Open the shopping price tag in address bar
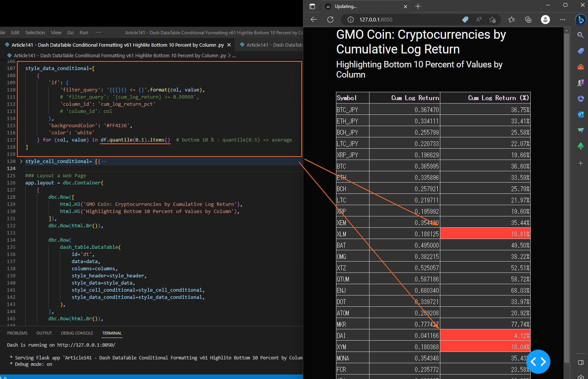The image size is (588, 379). 465,20
